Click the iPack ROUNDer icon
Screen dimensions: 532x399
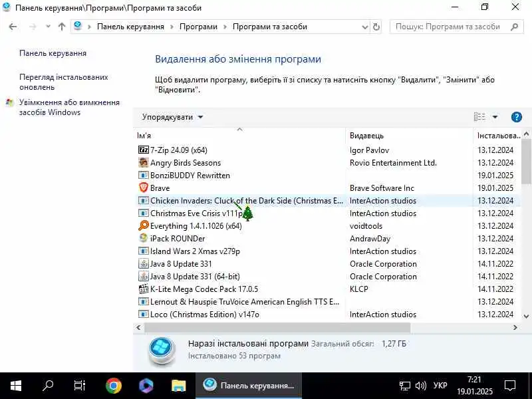point(144,238)
